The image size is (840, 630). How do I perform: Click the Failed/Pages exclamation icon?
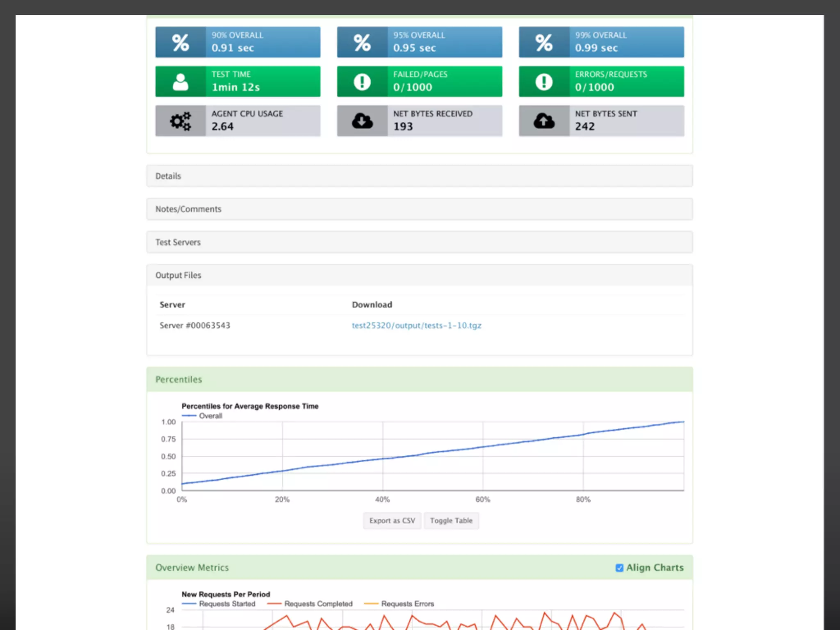362,82
